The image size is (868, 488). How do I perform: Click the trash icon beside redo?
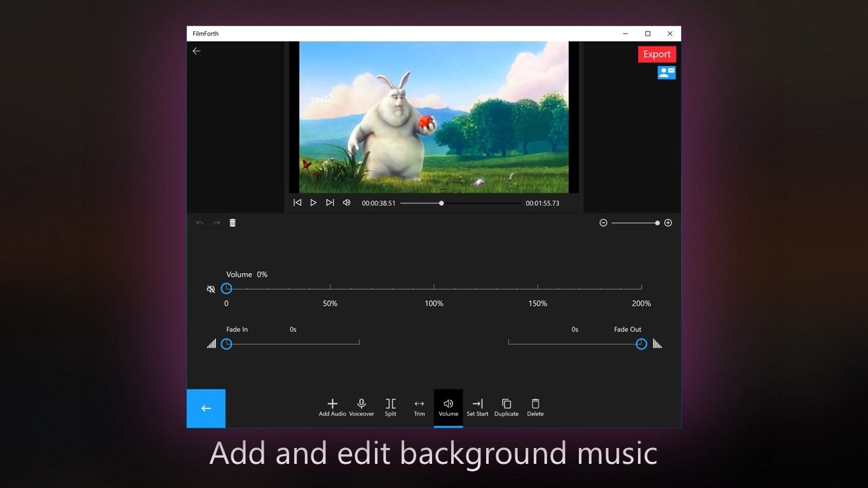233,223
